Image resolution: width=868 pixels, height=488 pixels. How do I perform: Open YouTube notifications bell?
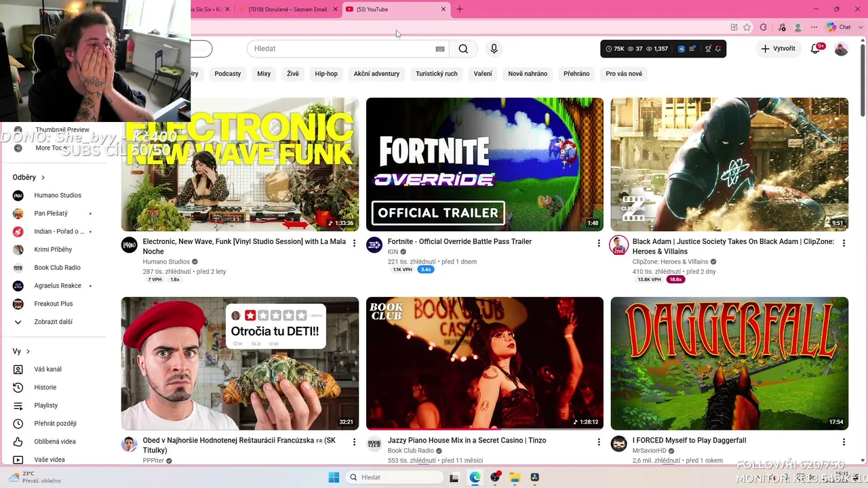point(816,49)
